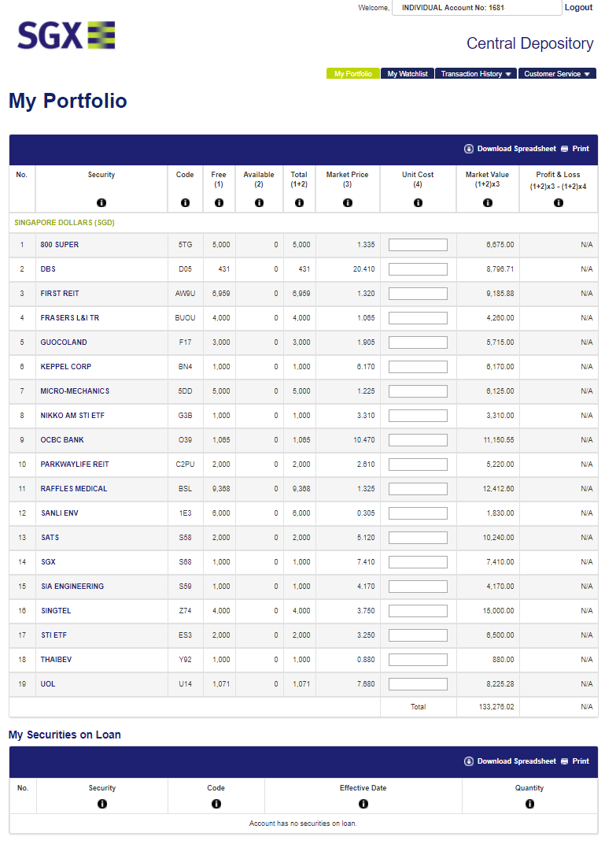Image resolution: width=616 pixels, height=844 pixels.
Task: Click info icon under Security in portfolio table
Action: click(x=101, y=203)
